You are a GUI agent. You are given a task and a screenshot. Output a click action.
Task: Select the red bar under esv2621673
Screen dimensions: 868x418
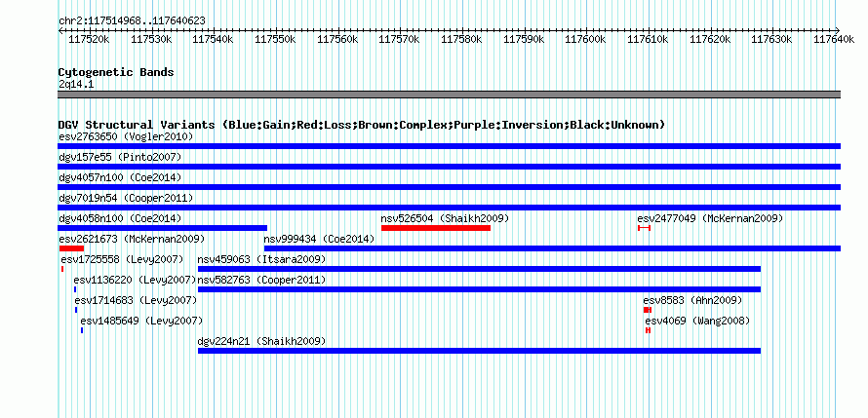click(71, 248)
